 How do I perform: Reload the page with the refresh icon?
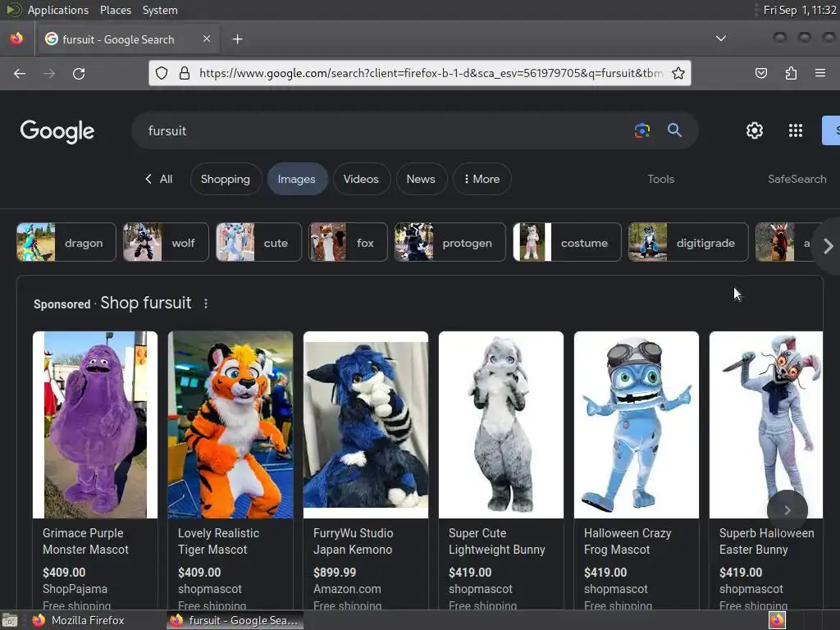[79, 73]
